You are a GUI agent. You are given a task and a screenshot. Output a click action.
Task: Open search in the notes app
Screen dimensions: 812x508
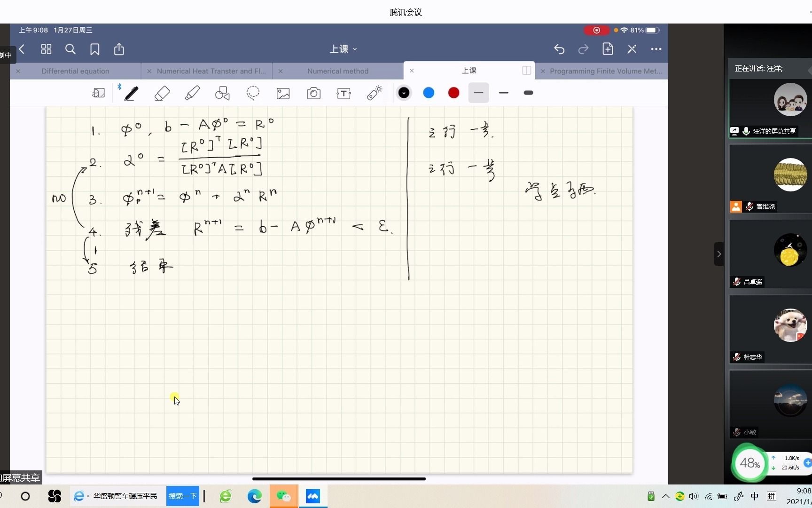(x=70, y=49)
